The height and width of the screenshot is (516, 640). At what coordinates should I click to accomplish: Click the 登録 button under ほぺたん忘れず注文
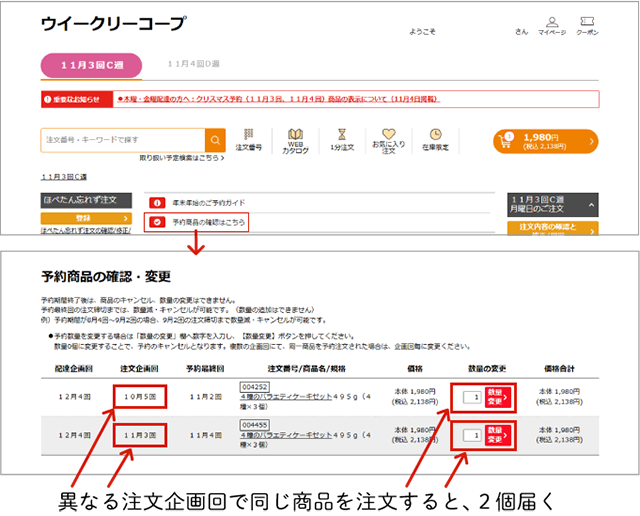click(x=86, y=218)
